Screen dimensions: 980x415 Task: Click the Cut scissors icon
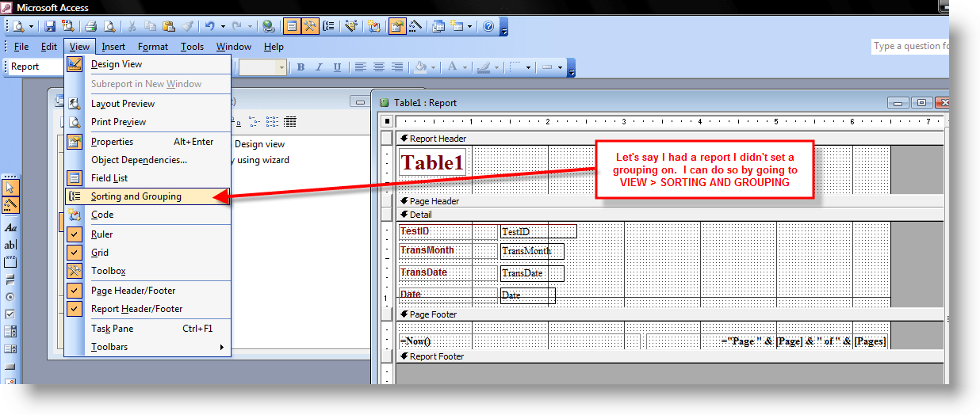point(132,26)
